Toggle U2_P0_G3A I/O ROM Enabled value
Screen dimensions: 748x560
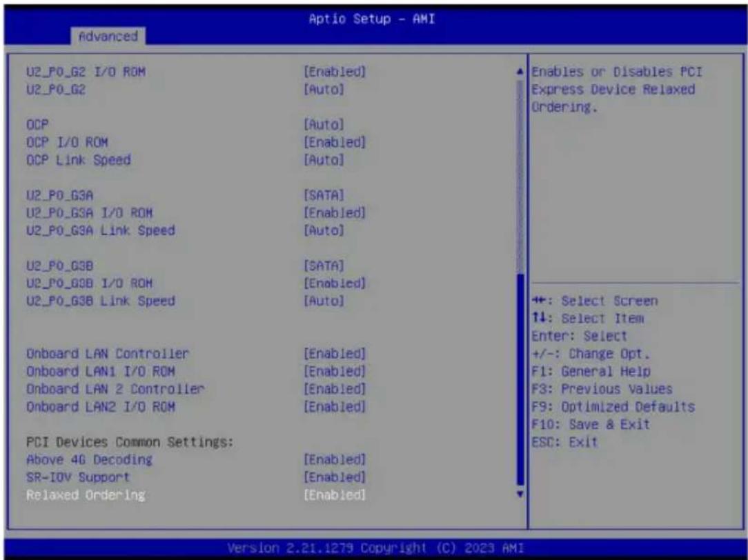tap(335, 213)
